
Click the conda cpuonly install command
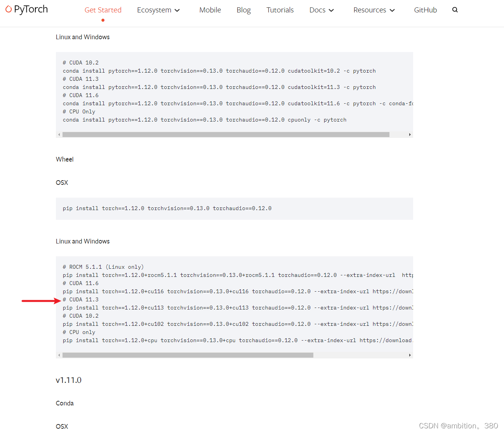coord(205,120)
